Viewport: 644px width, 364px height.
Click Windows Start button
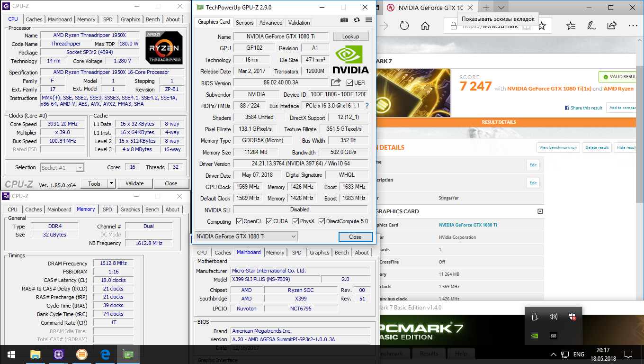[x=11, y=354]
